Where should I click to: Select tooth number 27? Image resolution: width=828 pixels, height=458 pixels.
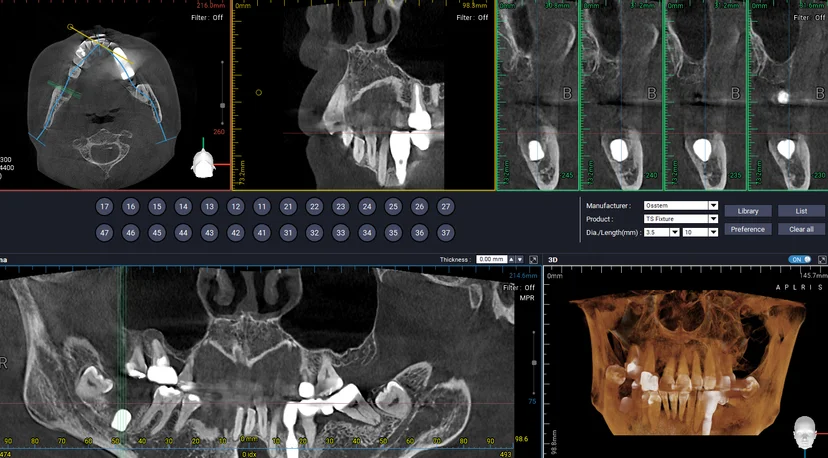tap(446, 207)
